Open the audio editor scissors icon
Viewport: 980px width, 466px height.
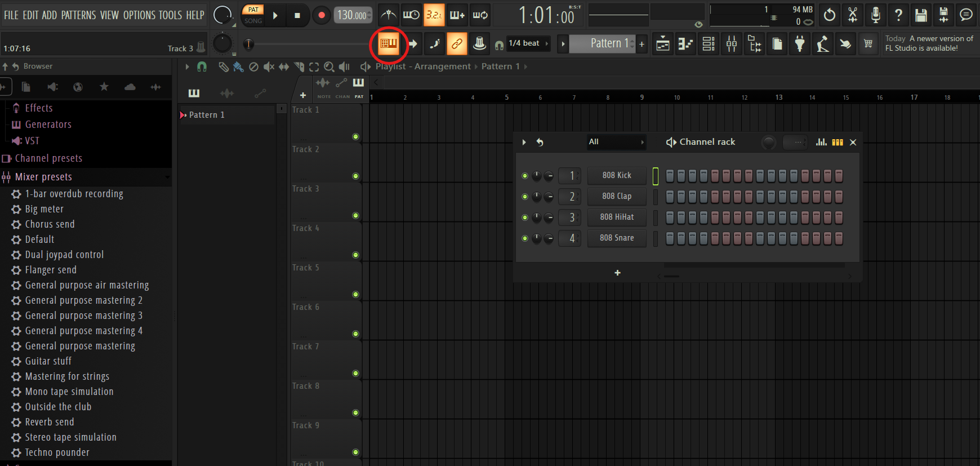[x=853, y=15]
